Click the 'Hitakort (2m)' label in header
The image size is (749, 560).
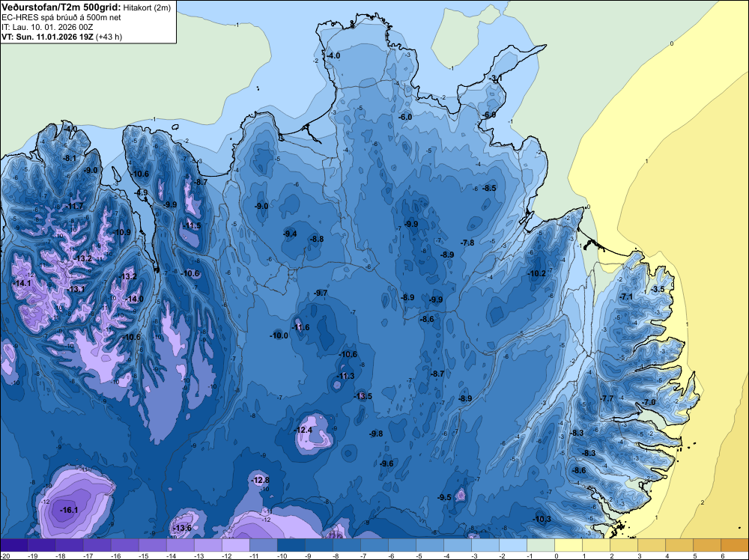click(x=147, y=7)
